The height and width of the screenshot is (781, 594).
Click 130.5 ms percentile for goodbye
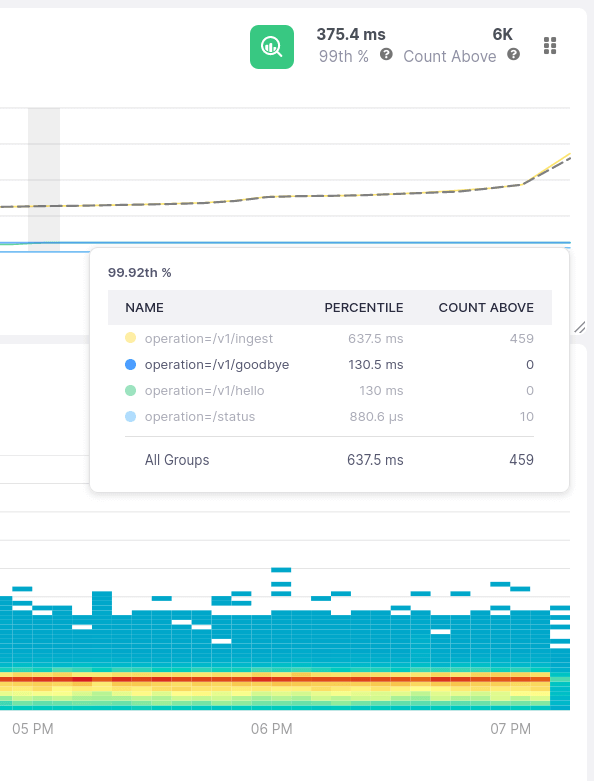(375, 365)
